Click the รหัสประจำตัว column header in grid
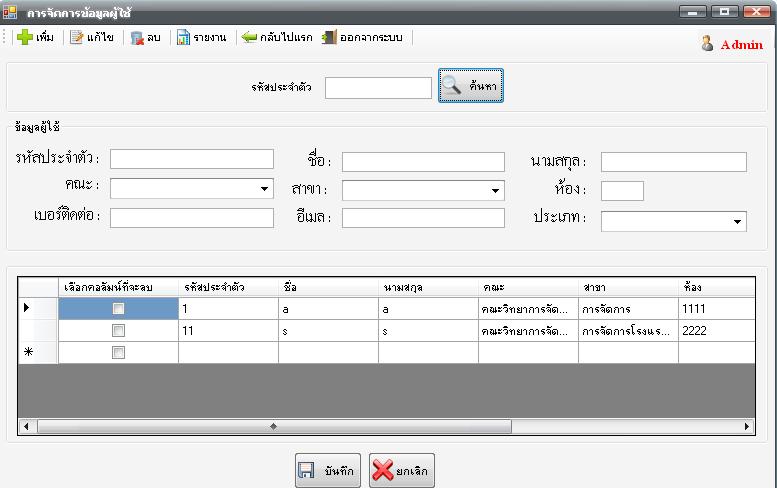The width and height of the screenshot is (777, 488). pyautogui.click(x=228, y=287)
